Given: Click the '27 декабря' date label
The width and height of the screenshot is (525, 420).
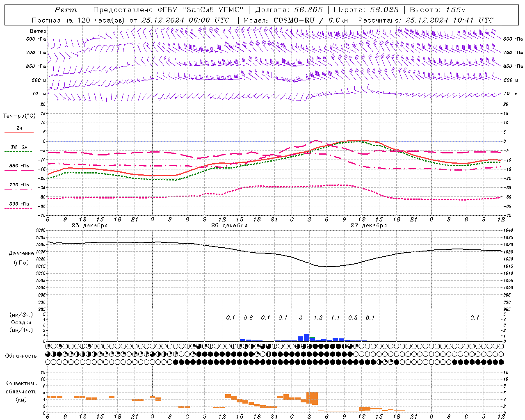Looking at the screenshot, I should pyautogui.click(x=369, y=226).
